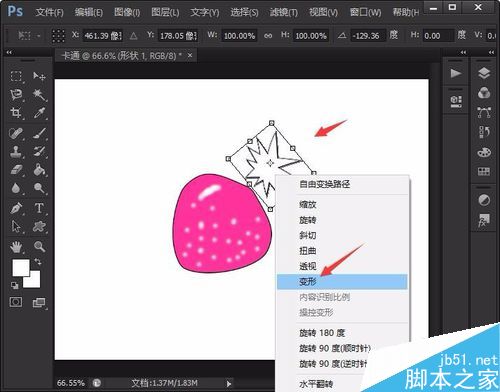Select the Custom Shape tool
Viewport: 500px width, 392px height.
pos(39,227)
